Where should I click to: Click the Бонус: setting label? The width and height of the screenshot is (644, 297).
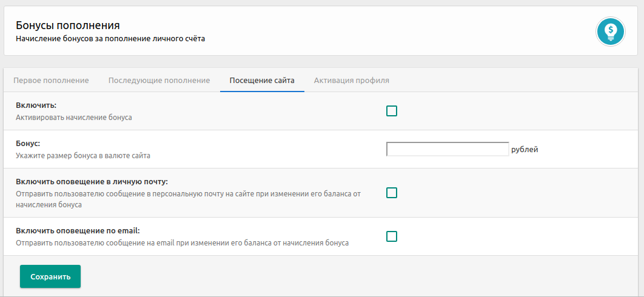click(x=28, y=144)
